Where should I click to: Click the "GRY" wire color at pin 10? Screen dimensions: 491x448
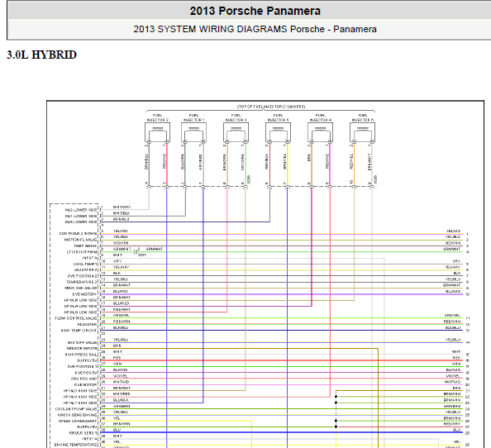(117, 261)
